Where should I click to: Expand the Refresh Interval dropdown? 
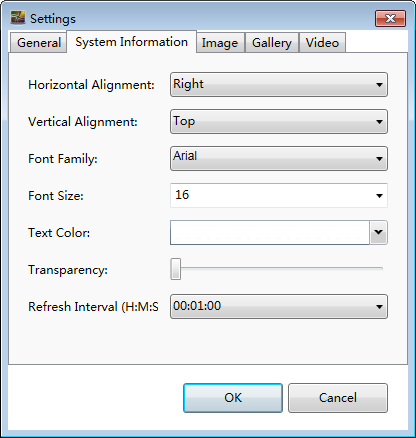click(279, 306)
